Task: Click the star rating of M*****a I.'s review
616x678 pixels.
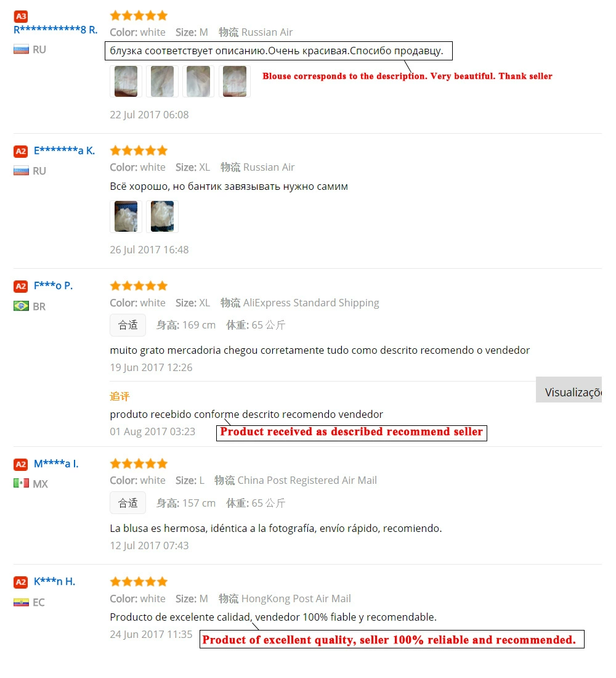Action: pos(139,464)
